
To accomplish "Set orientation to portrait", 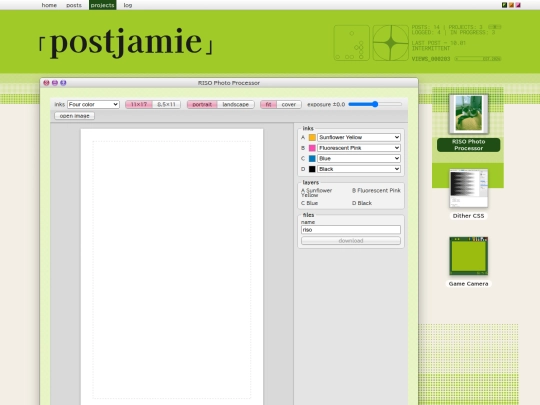I will pyautogui.click(x=202, y=104).
